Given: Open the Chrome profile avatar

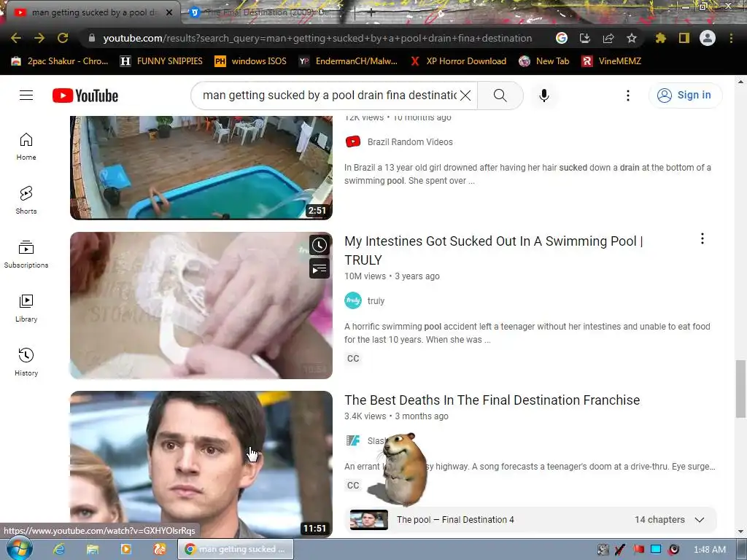Looking at the screenshot, I should 708,38.
